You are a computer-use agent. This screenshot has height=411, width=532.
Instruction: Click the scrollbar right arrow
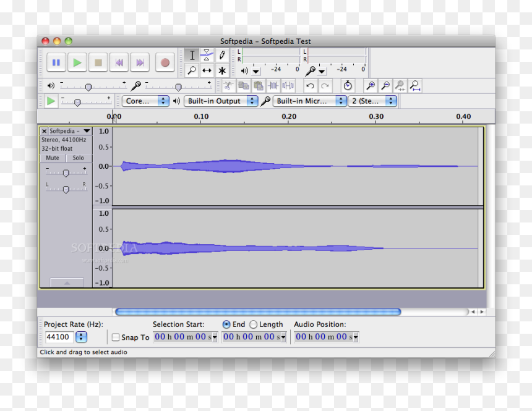pos(482,311)
